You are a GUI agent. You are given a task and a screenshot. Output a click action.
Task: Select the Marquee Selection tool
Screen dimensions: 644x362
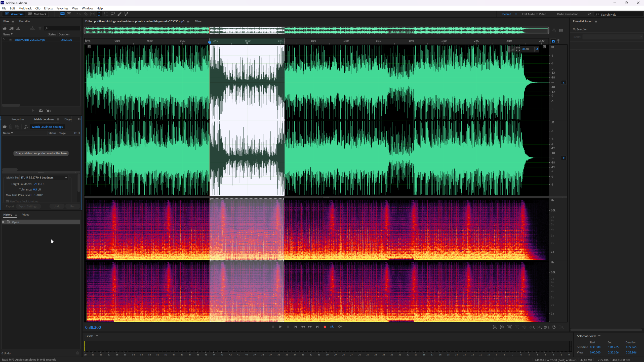pyautogui.click(x=106, y=14)
